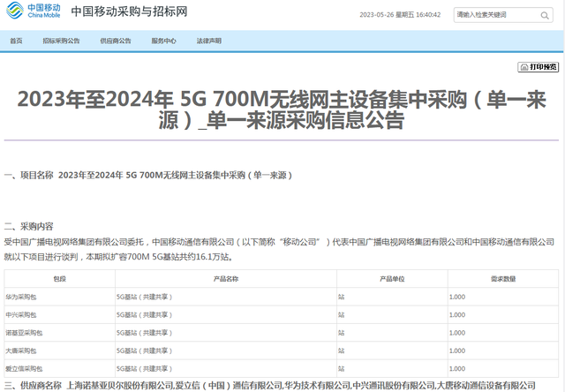This screenshot has height=392, width=565.
Task: Click the 二、采购内容 heading
Action: pyautogui.click(x=28, y=227)
